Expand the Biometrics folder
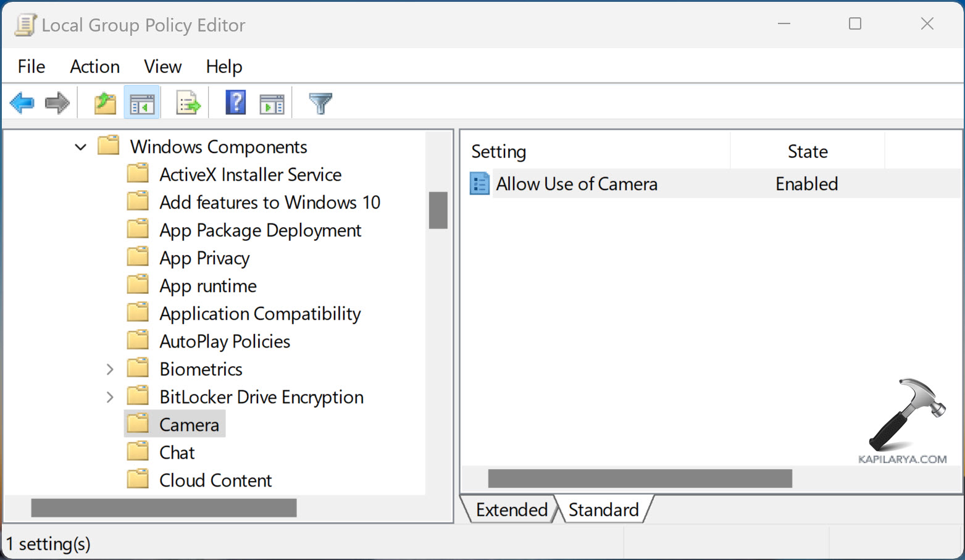Screen dimensions: 965x560 click(x=110, y=369)
